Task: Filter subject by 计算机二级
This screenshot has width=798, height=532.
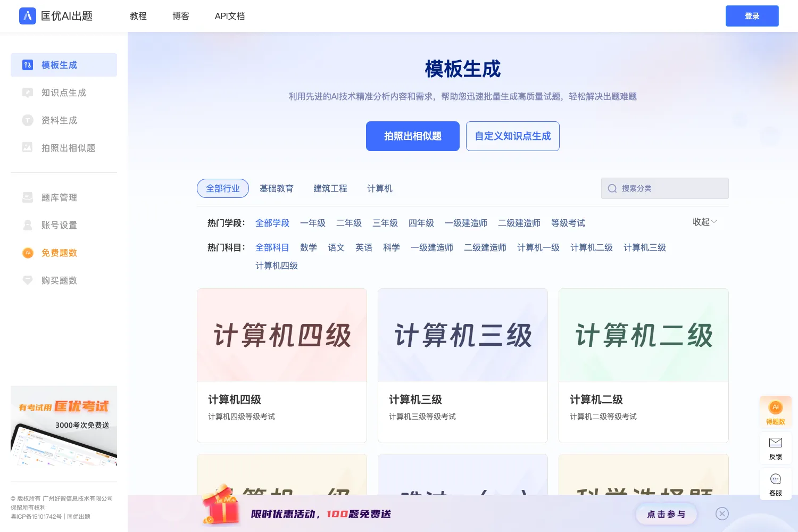Action: click(x=592, y=247)
